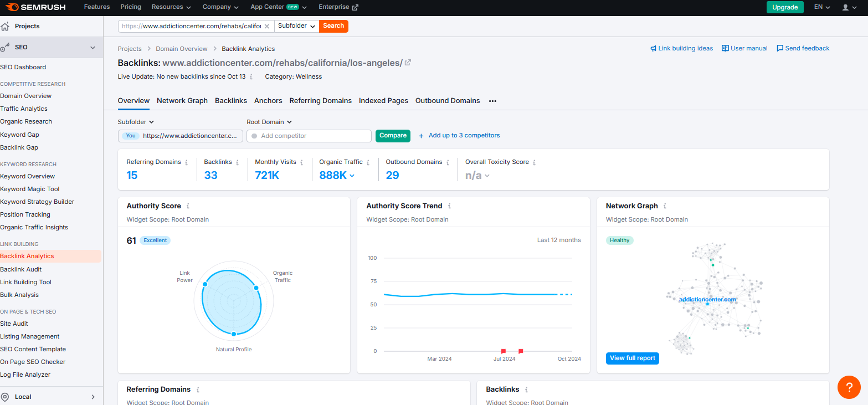Click info icon beside bottom Backlinks widget title
Image resolution: width=868 pixels, height=405 pixels.
click(x=526, y=389)
